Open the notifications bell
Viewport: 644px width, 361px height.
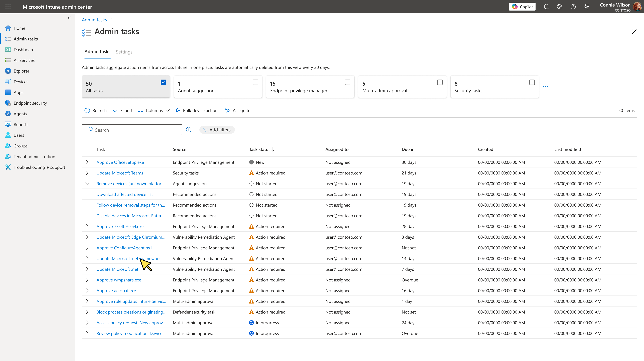tap(546, 7)
